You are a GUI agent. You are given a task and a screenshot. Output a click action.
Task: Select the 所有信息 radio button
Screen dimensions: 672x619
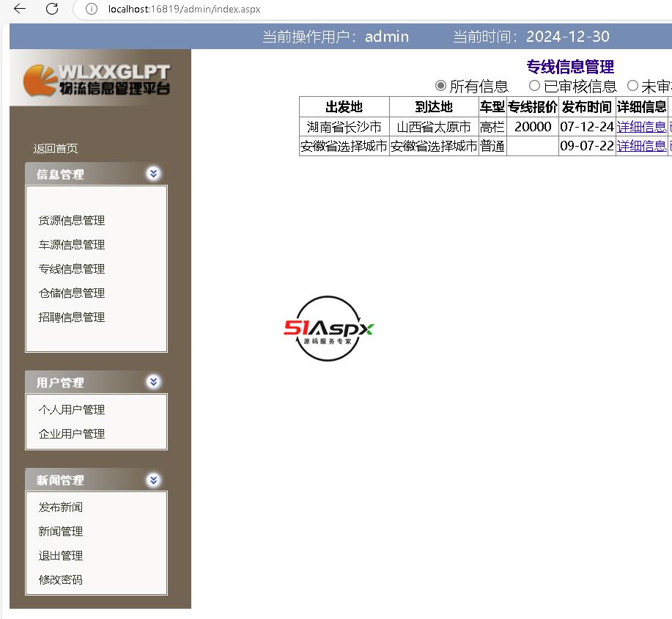(x=440, y=86)
